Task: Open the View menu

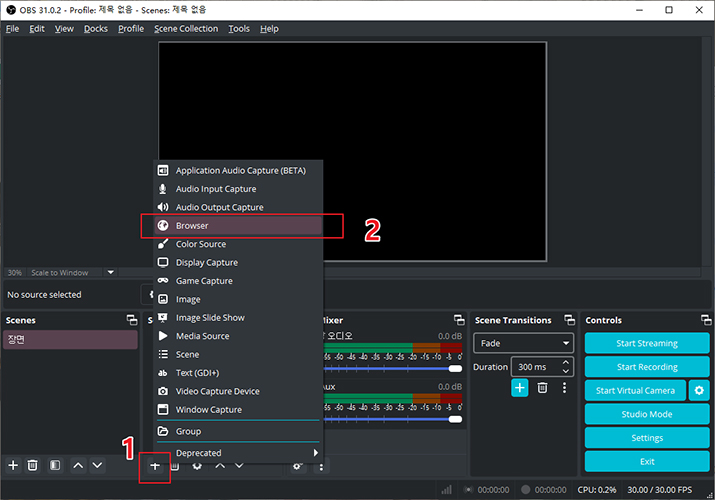Action: tap(64, 29)
